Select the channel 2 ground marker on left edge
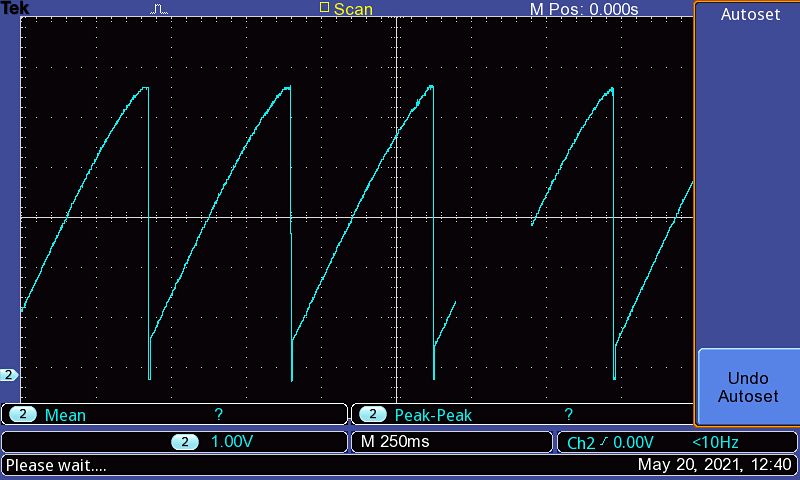800x480 pixels. tap(9, 375)
